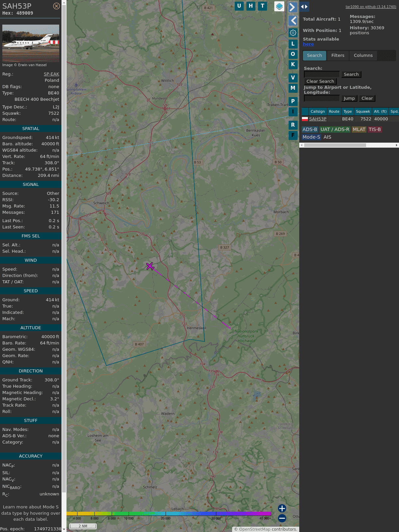This screenshot has width=399, height=532.
Task: Open the OpenStreetMap attribution link
Action: coord(255,529)
